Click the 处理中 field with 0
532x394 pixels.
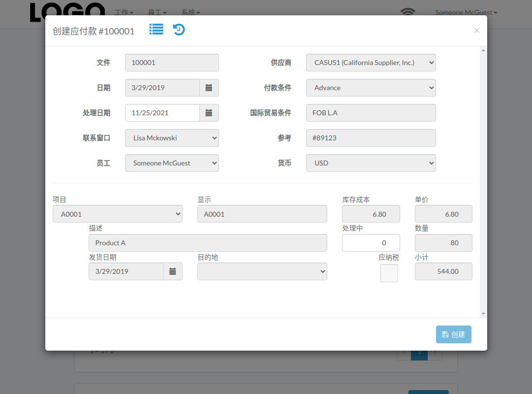[x=371, y=243]
